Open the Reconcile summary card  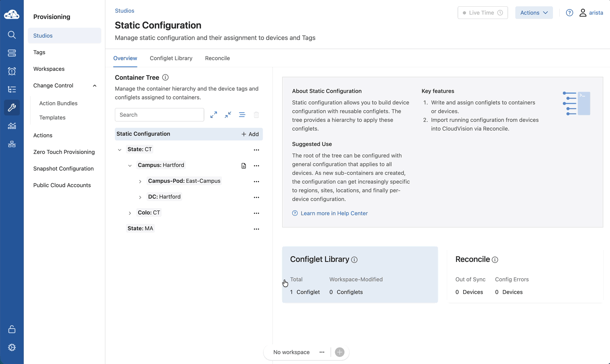tap(524, 275)
